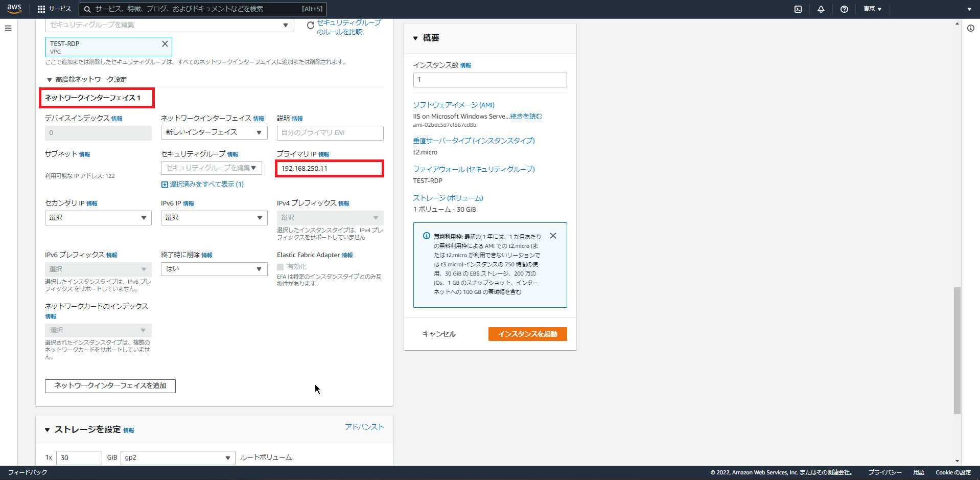
Task: Click the AWS logo to go home
Action: (x=14, y=9)
